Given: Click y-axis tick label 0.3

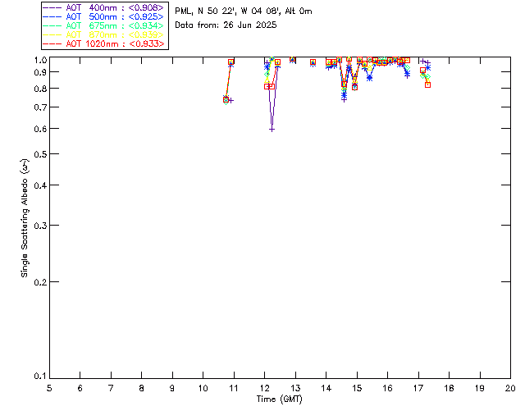Looking at the screenshot, I should pyautogui.click(x=40, y=226).
